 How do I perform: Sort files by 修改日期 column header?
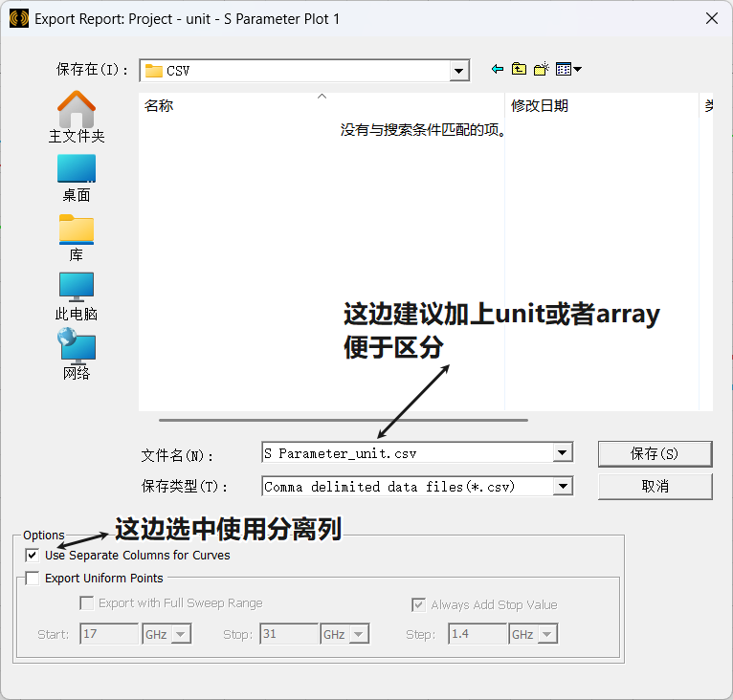coord(602,105)
